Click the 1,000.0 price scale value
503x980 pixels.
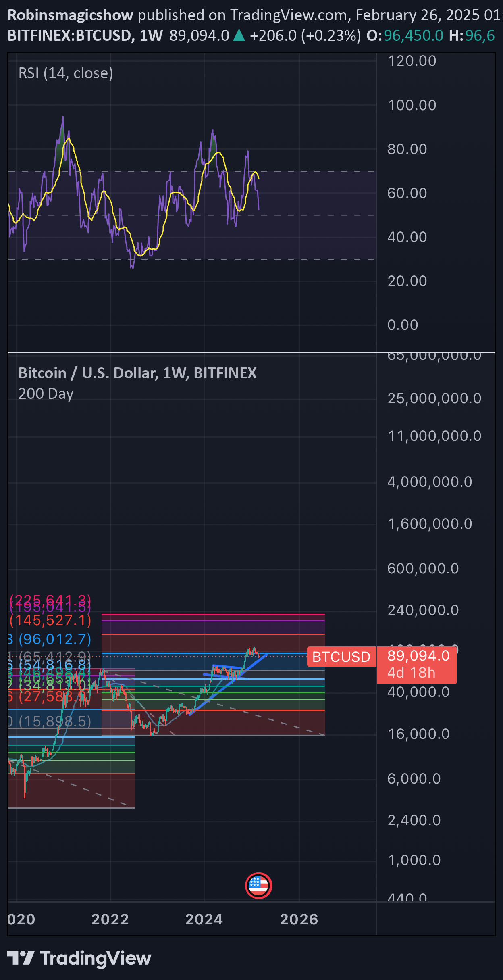[414, 860]
